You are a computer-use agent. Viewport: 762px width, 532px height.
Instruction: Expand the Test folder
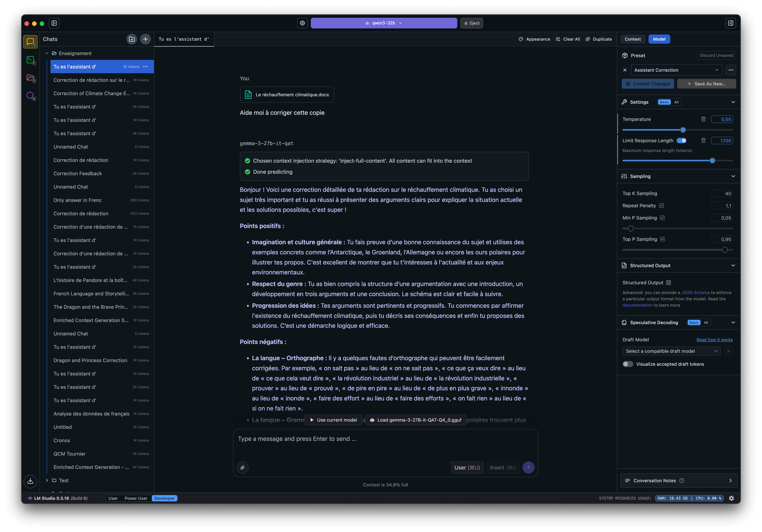(x=47, y=481)
